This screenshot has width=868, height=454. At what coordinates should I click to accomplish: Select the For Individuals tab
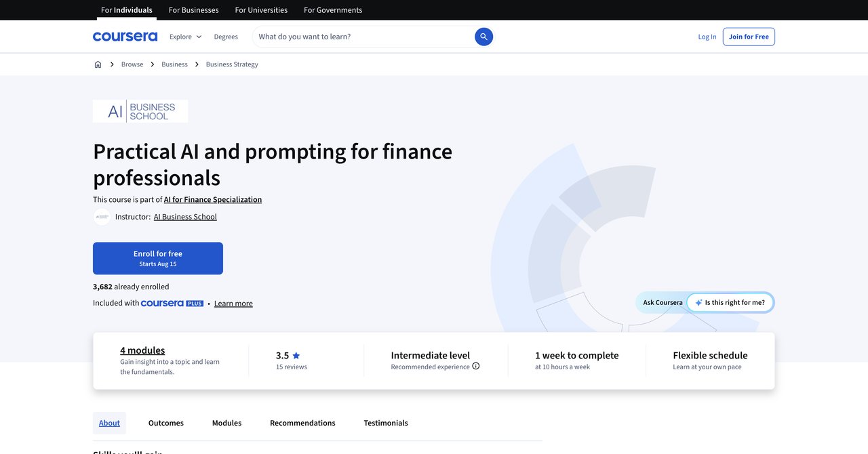[x=127, y=10]
